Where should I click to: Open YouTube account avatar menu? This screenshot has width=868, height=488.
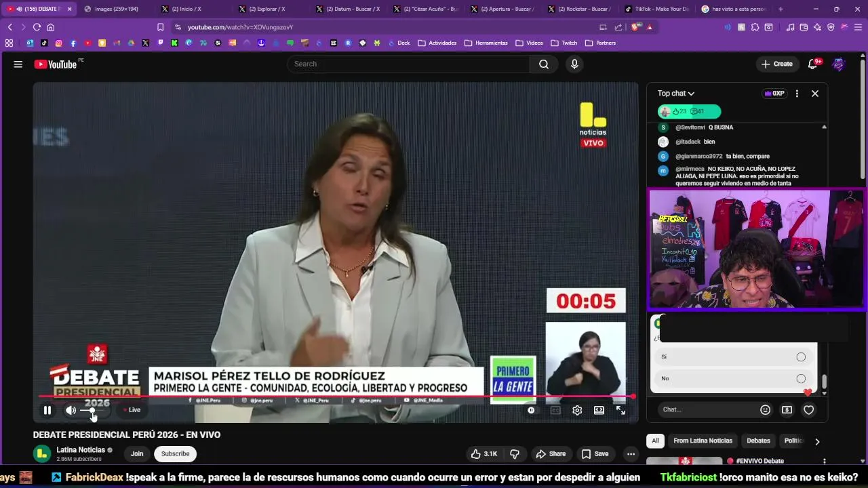[839, 64]
